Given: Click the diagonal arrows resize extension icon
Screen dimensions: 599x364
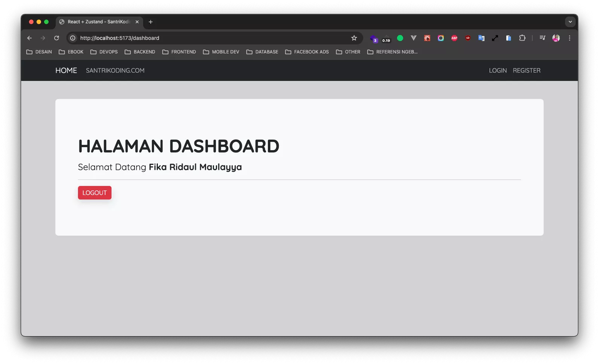Looking at the screenshot, I should (x=495, y=38).
